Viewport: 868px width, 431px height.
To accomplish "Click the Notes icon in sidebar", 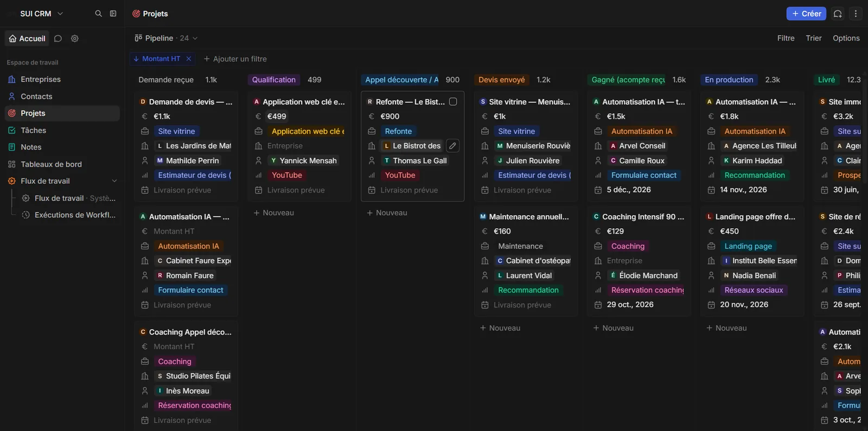I will pyautogui.click(x=12, y=147).
